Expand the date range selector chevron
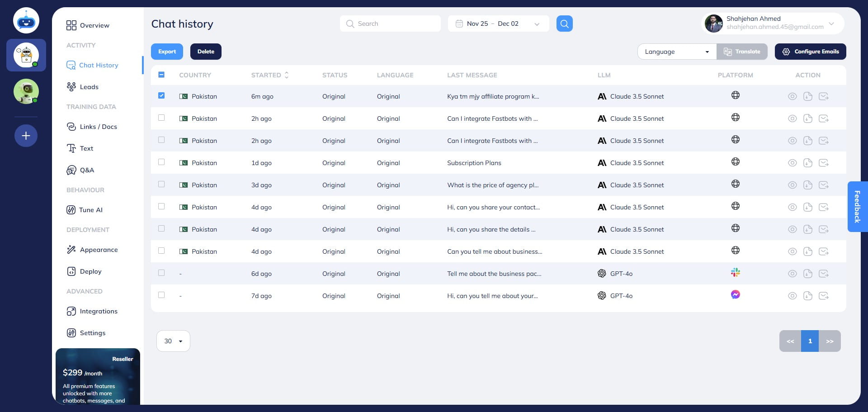This screenshot has width=868, height=412. (536, 24)
